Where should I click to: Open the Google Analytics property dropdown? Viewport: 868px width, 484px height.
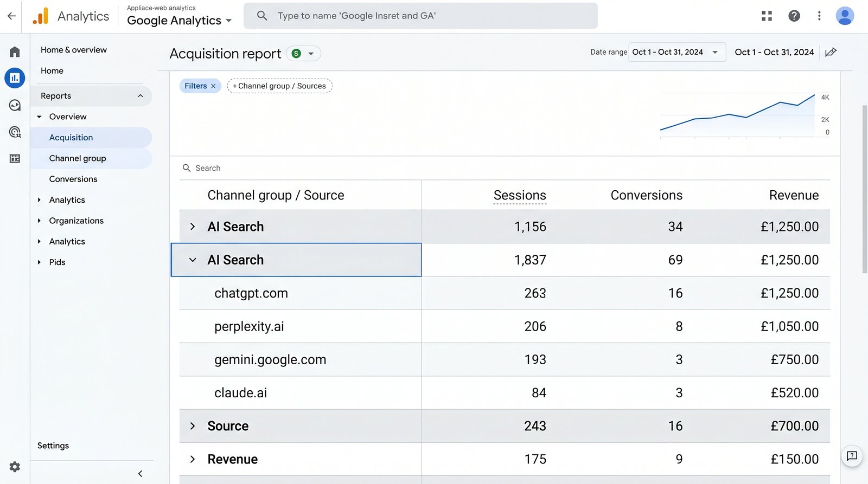[180, 21]
